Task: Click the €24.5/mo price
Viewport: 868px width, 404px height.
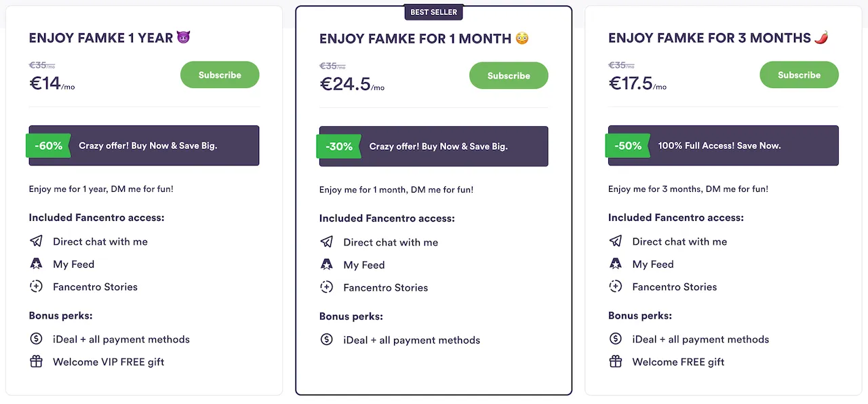Action: [352, 84]
